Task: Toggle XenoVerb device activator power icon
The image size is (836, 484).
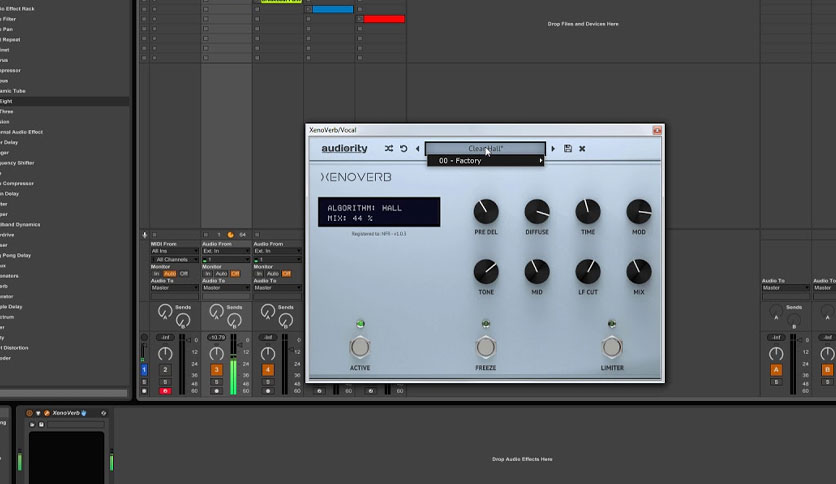Action: point(29,413)
